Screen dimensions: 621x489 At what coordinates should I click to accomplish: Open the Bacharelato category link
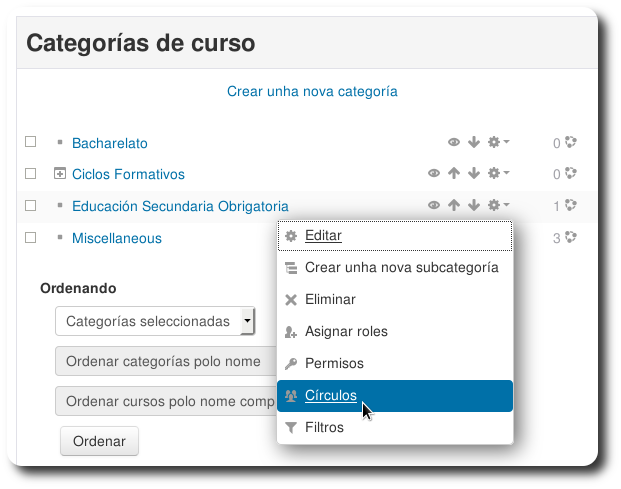(x=110, y=143)
